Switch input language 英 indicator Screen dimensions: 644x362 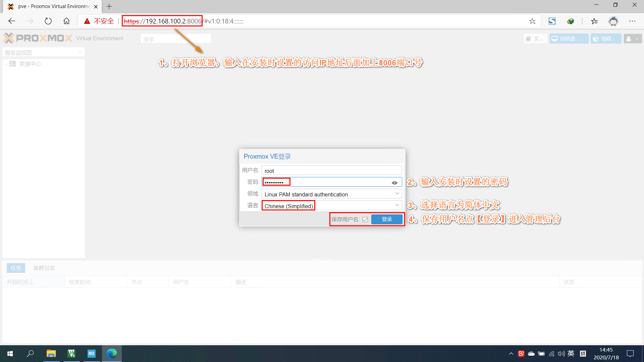tap(571, 353)
